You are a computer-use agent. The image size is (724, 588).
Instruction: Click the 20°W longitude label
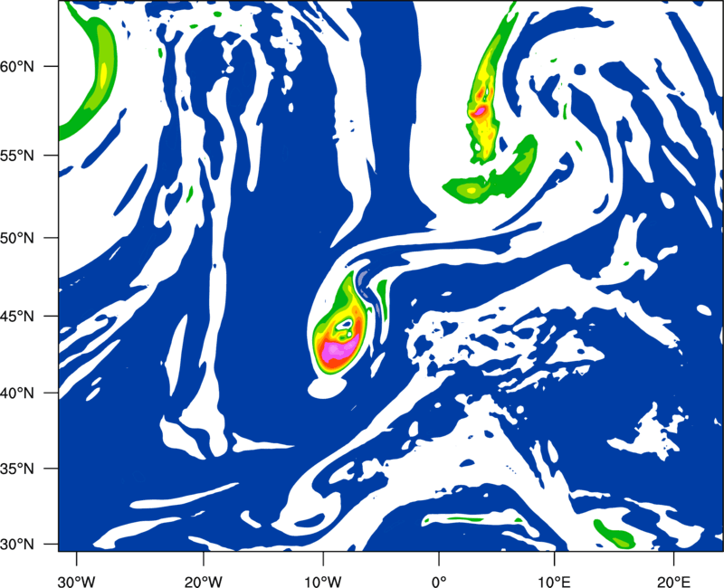pyautogui.click(x=203, y=582)
